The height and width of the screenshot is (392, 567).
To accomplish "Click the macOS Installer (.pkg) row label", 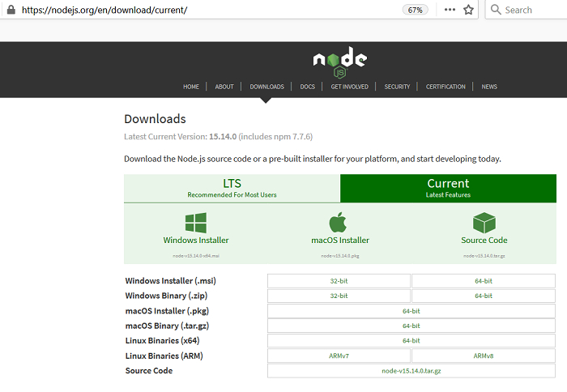I will (x=167, y=311).
